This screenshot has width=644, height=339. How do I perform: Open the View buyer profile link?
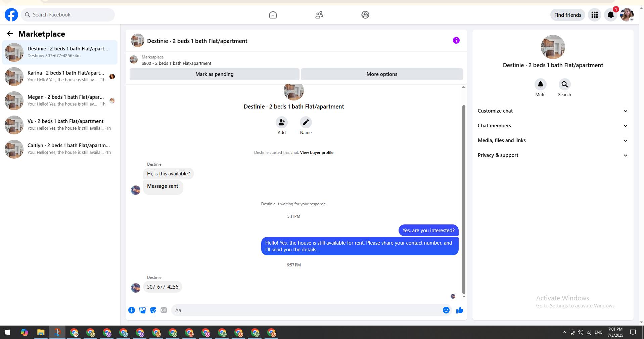[317, 153]
